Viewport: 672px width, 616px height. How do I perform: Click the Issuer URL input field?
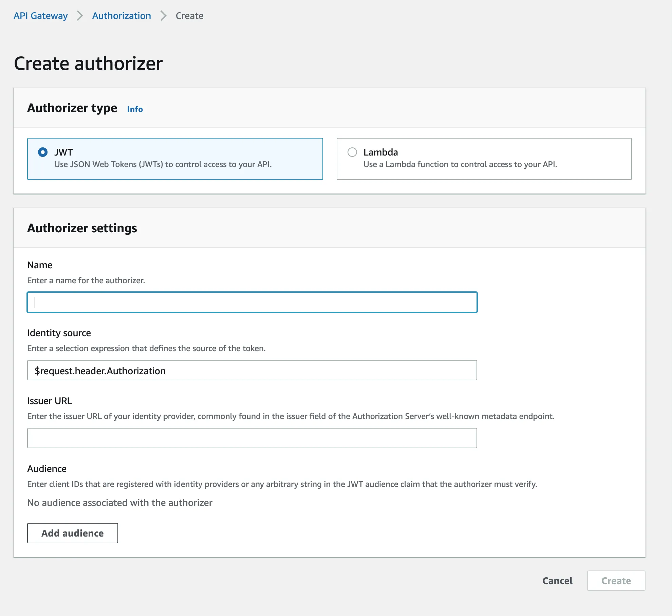(x=252, y=438)
